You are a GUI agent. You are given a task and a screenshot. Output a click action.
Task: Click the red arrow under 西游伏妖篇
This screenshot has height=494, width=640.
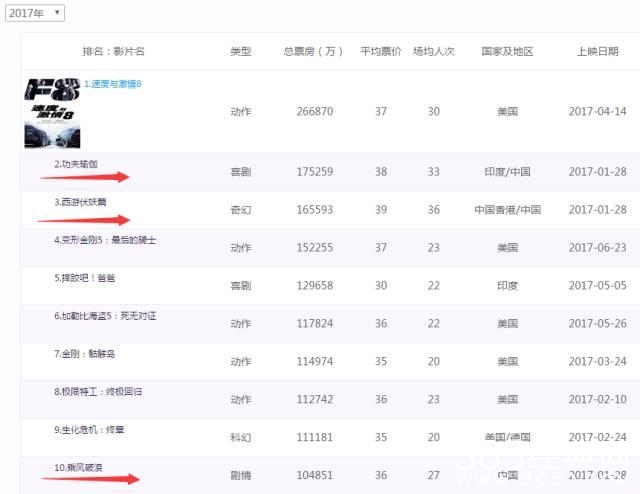86,218
